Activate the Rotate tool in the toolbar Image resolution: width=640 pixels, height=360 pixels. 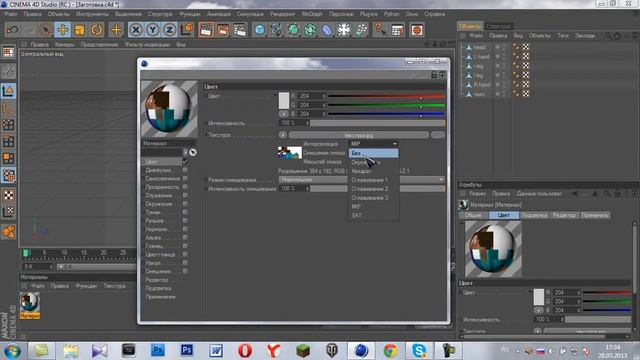point(97,30)
